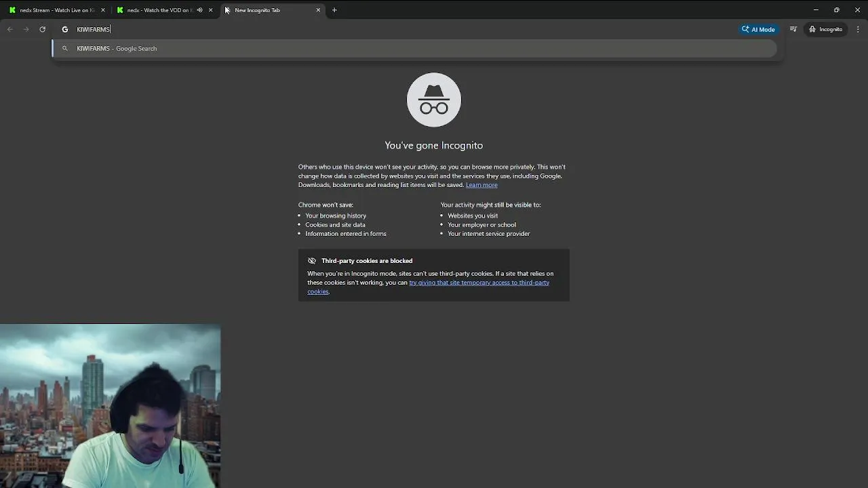This screenshot has width=868, height=488.
Task: Go back with the back arrow
Action: point(10,29)
